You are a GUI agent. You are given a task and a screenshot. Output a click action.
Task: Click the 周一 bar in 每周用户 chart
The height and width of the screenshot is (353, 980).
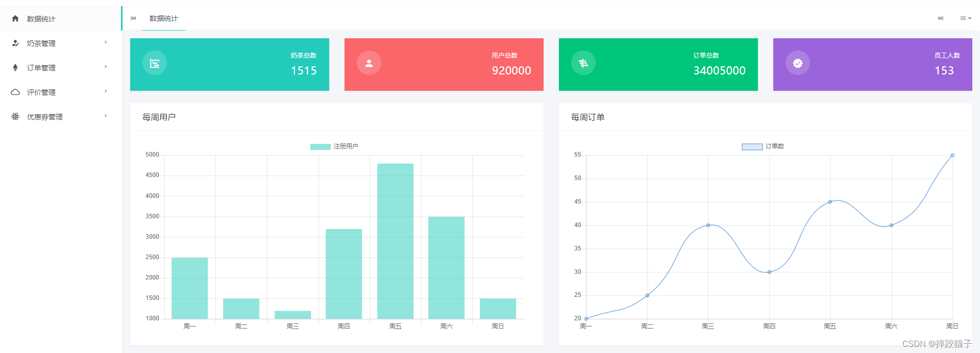point(190,288)
